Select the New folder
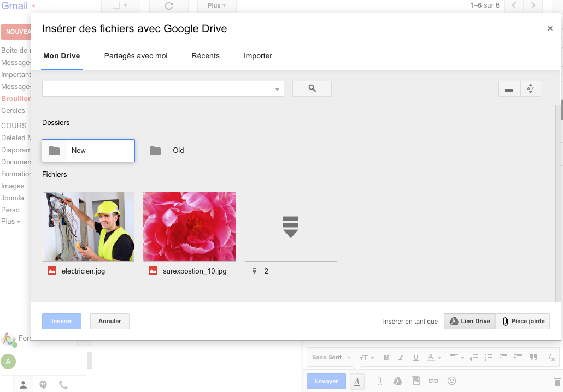 click(89, 151)
